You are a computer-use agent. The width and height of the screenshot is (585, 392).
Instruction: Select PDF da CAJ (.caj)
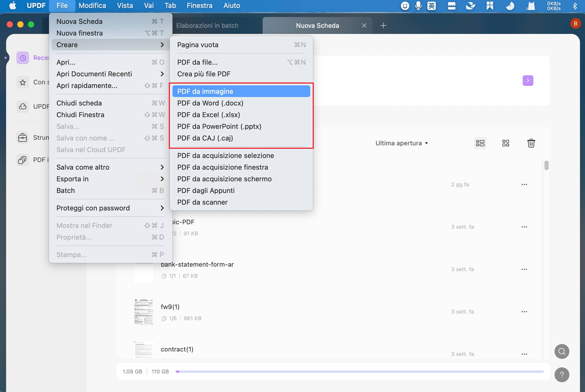pyautogui.click(x=241, y=138)
